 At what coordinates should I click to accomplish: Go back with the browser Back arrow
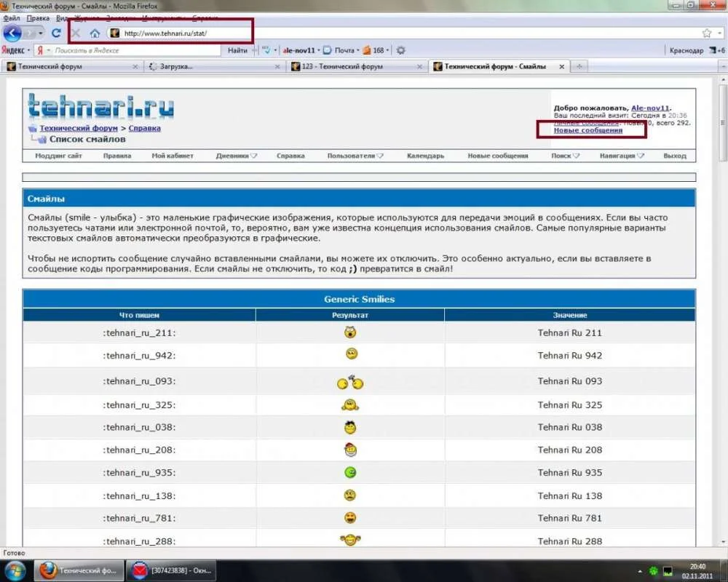[x=12, y=33]
